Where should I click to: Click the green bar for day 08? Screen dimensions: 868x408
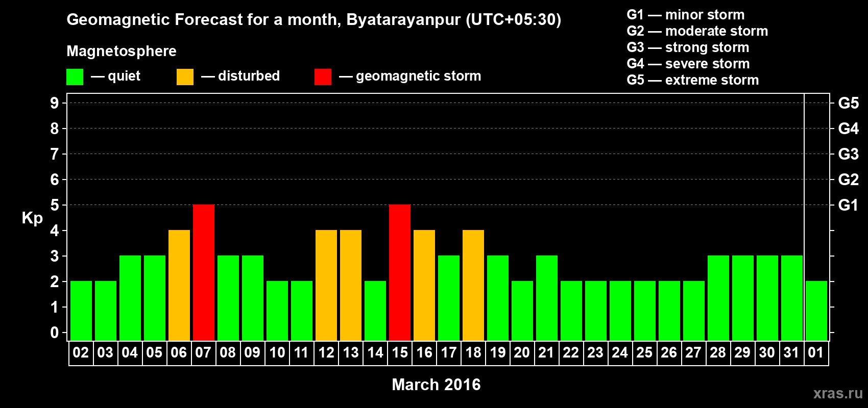[228, 298]
